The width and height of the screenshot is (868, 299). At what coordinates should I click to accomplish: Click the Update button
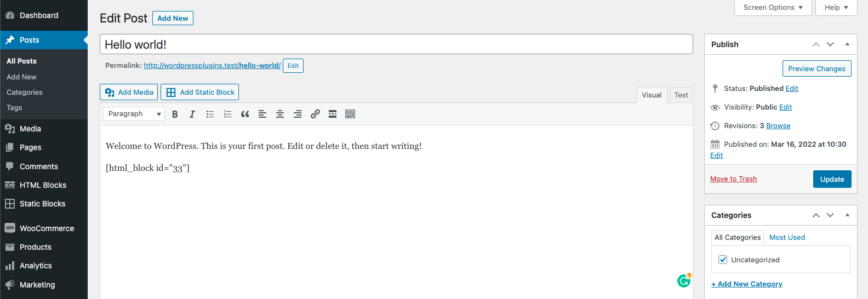coord(832,179)
